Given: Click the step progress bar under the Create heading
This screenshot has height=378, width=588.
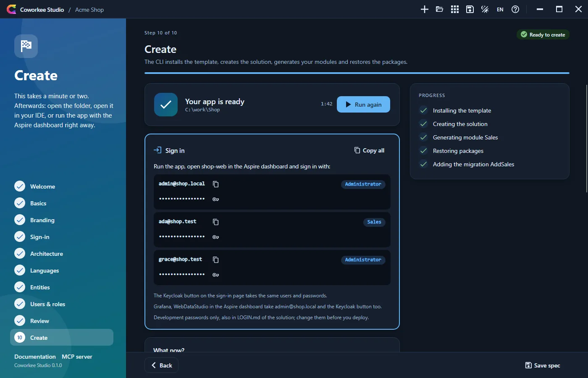Looking at the screenshot, I should coord(357,73).
